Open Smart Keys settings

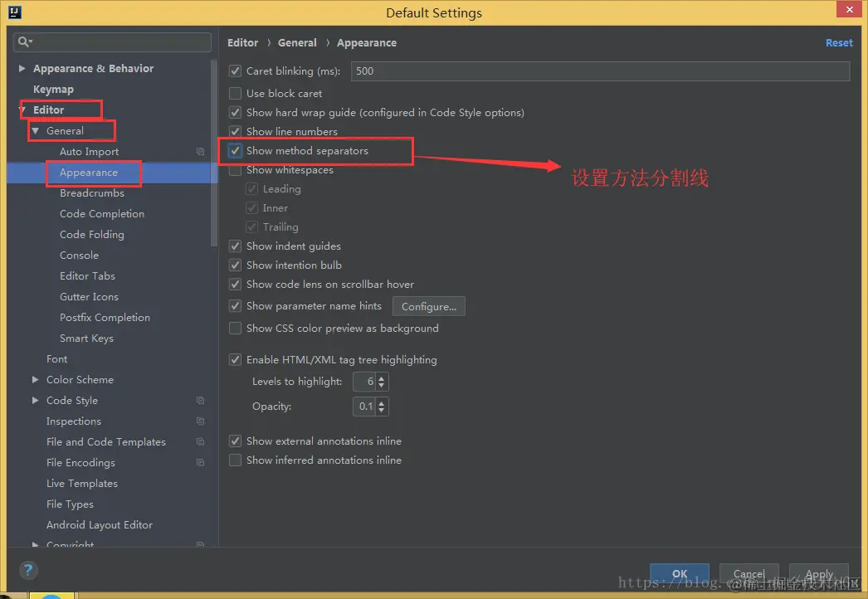tap(86, 338)
